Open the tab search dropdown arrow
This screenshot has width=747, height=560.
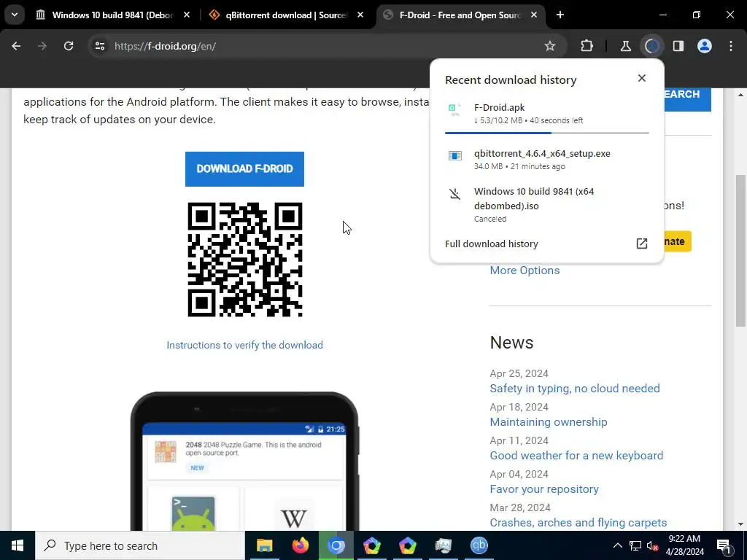click(x=15, y=15)
